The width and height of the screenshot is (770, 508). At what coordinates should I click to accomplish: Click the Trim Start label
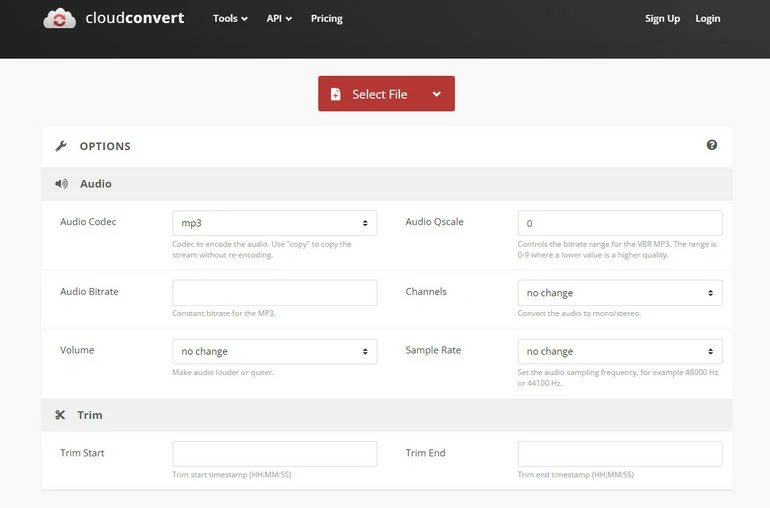pyautogui.click(x=82, y=452)
